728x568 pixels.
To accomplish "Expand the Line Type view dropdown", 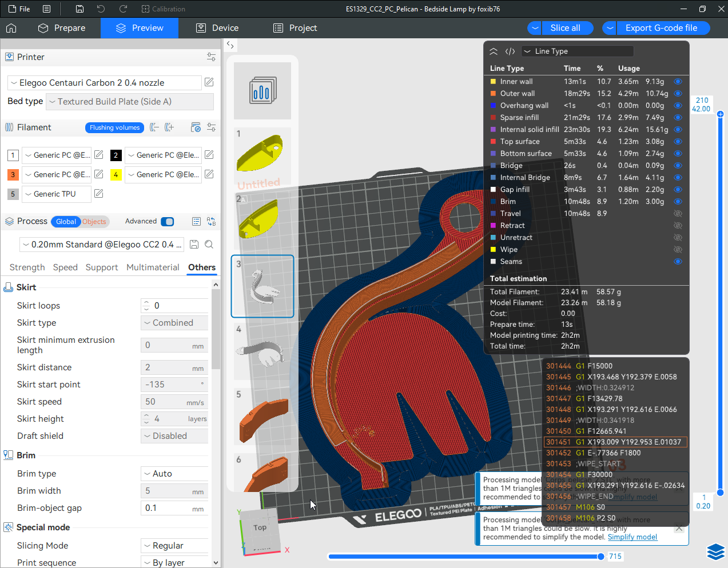I will coord(576,51).
